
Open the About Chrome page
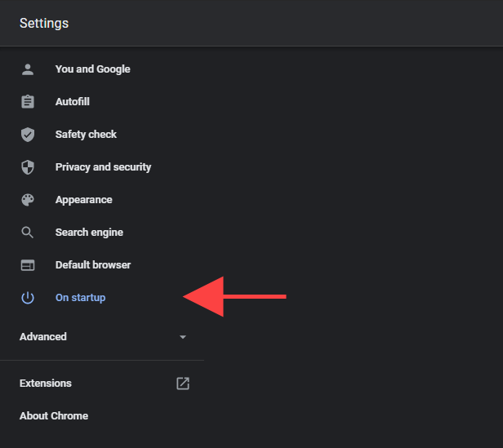(54, 416)
